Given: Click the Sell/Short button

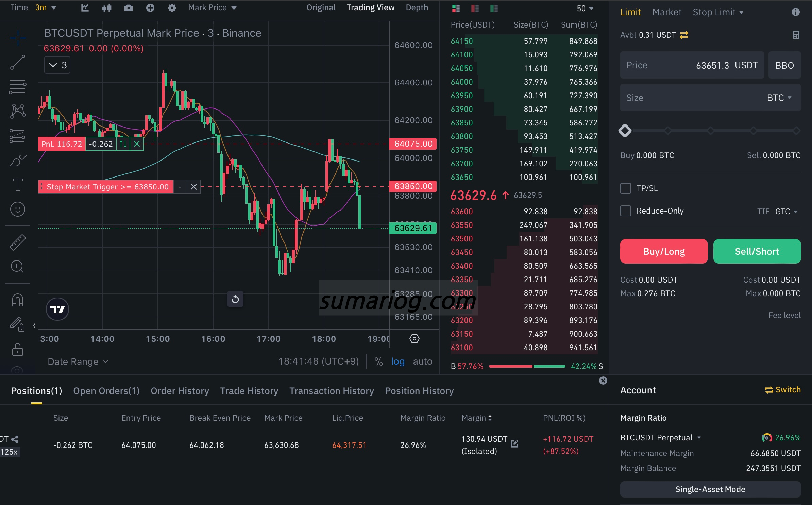Looking at the screenshot, I should pos(757,251).
